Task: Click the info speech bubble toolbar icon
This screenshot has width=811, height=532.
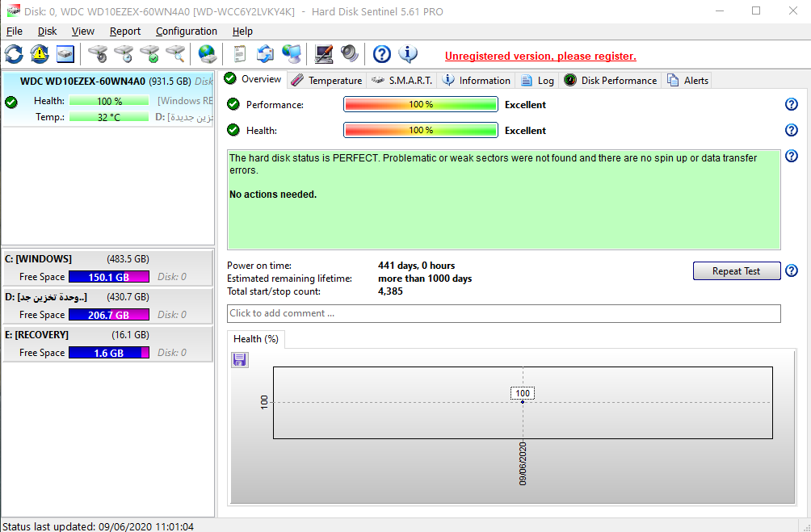Action: pos(408,54)
